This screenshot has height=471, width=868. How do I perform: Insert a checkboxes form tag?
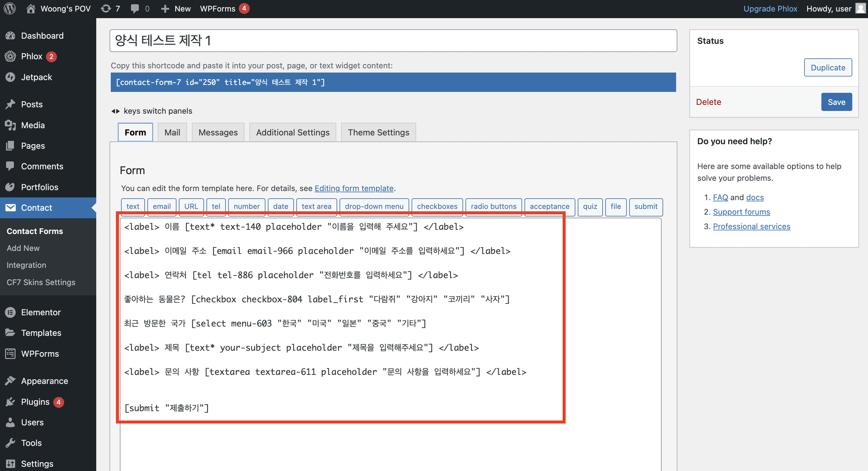437,206
